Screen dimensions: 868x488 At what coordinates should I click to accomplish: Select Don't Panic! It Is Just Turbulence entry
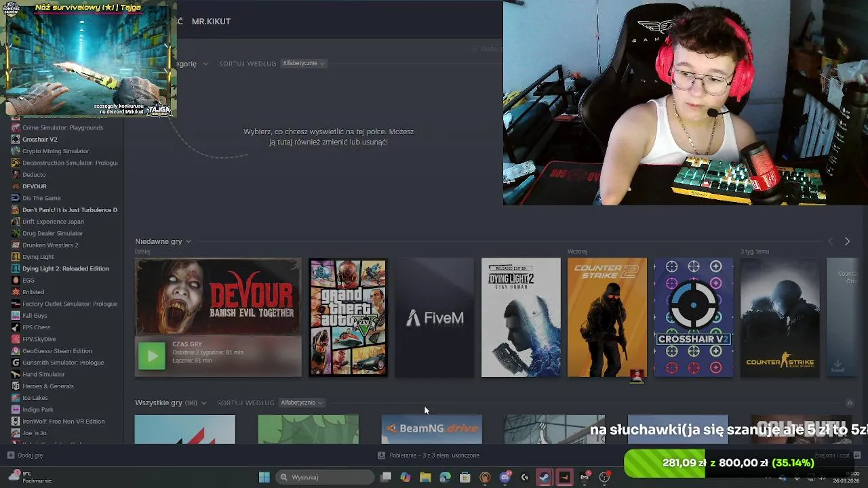coord(69,210)
